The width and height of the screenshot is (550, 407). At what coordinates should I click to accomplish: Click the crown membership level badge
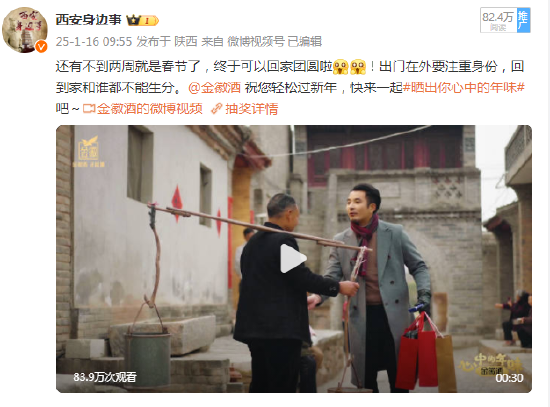[142, 21]
